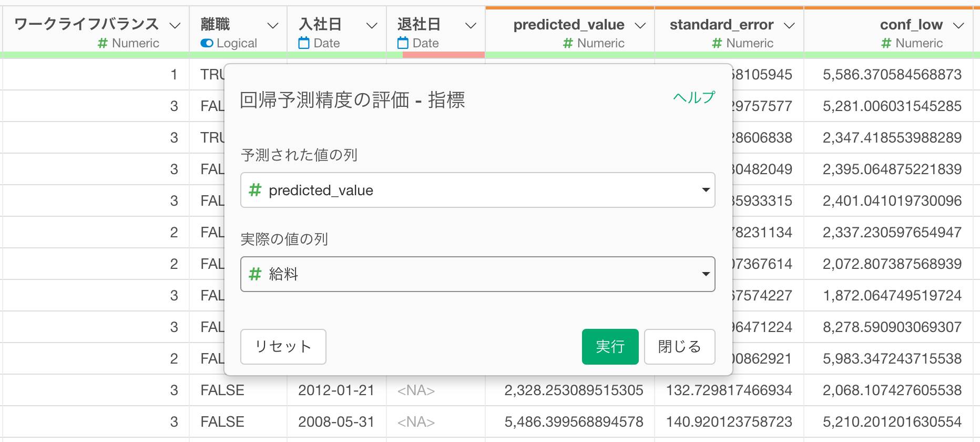Click the hash icon under ワークライフバランス
980x442 pixels.
tap(103, 43)
